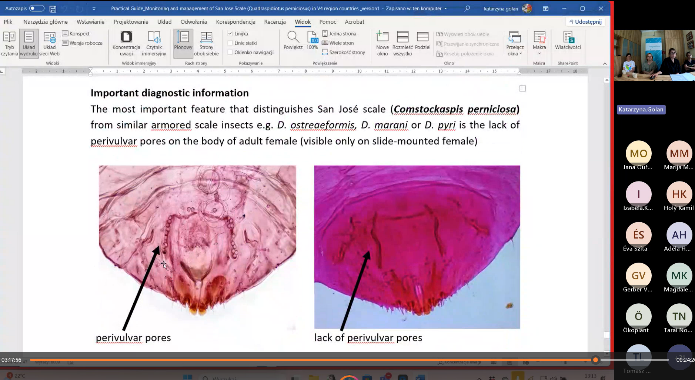Collapse the ribbon with chevron

pyautogui.click(x=605, y=64)
